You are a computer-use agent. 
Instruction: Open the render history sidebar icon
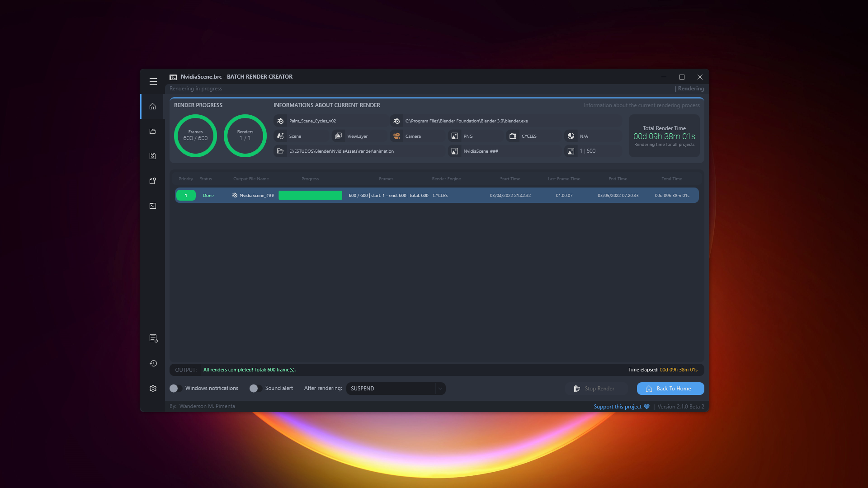153,363
